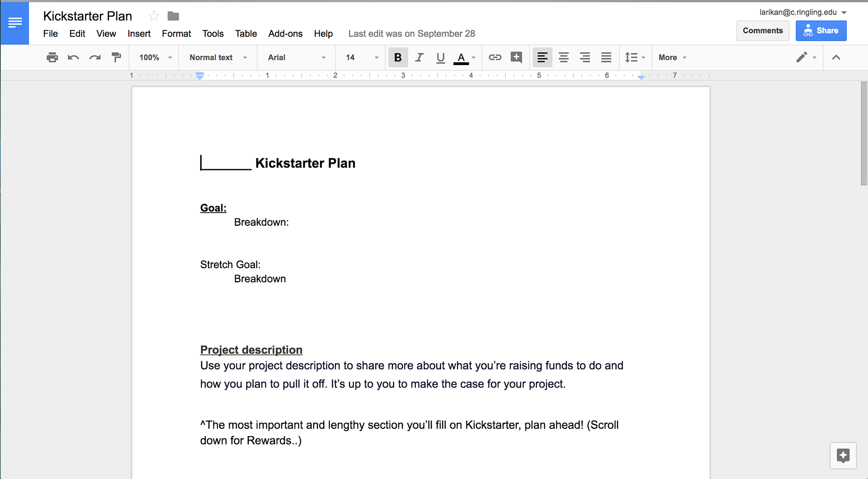This screenshot has width=868, height=479.
Task: Open the Docs home menu icon
Action: 15,23
